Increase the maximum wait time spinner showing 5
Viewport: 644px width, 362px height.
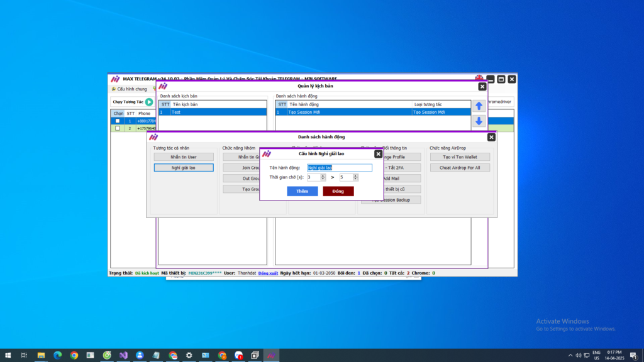[x=355, y=175]
